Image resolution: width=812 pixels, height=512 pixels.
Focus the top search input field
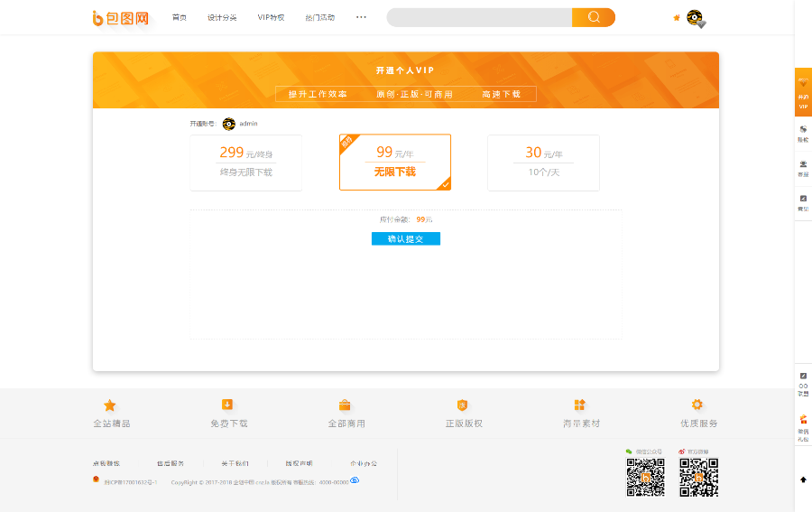pos(479,18)
